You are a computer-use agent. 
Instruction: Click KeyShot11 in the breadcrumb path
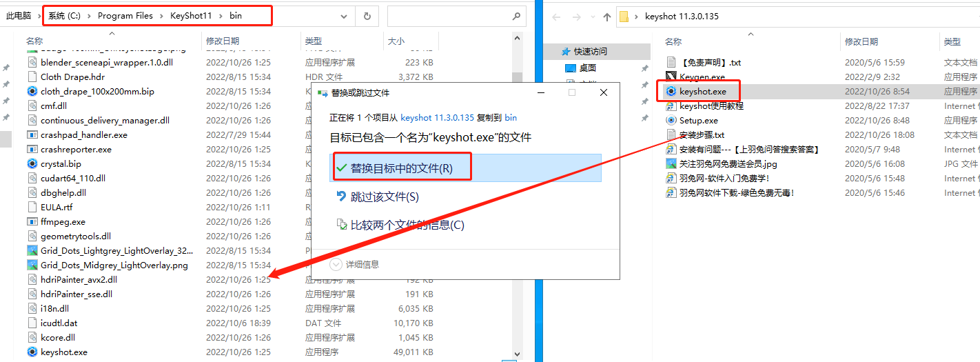coord(191,15)
